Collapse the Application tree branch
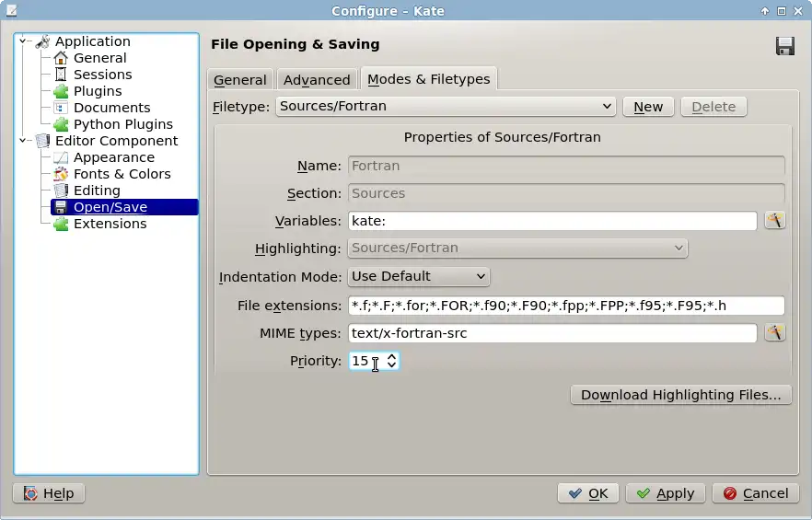This screenshot has height=520, width=812. pos(22,40)
